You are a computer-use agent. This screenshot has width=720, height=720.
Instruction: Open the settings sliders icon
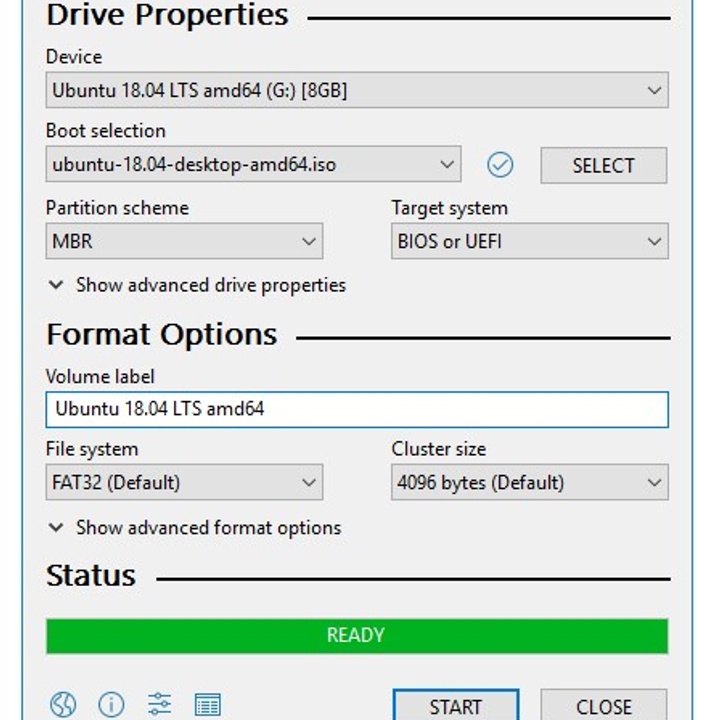(x=159, y=703)
